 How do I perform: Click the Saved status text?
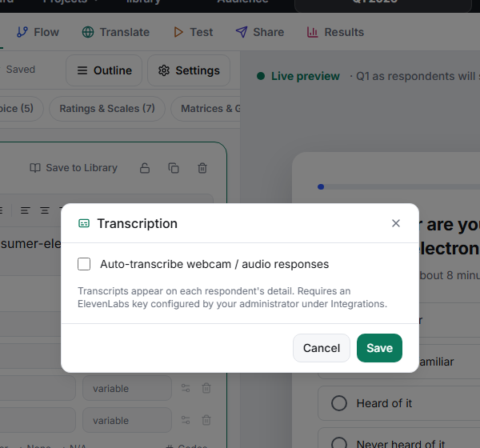[x=21, y=70]
